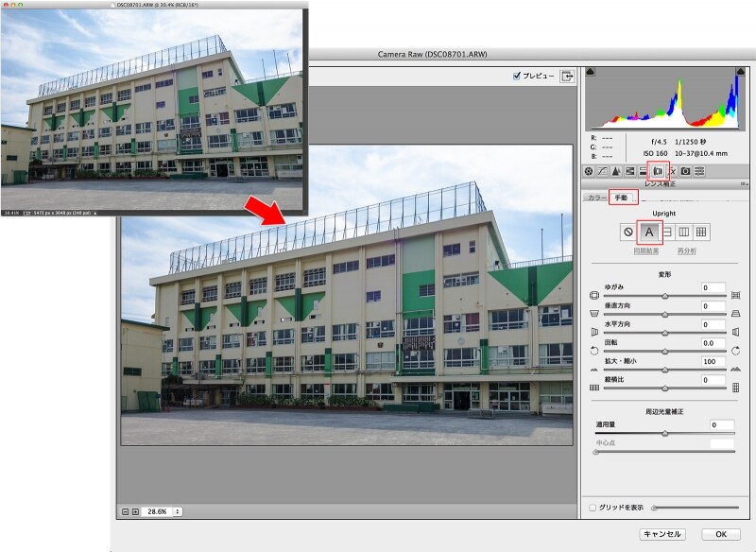Viewport: 756px width, 552px height.
Task: Toggle the プレビュー checkbox
Action: 516,76
